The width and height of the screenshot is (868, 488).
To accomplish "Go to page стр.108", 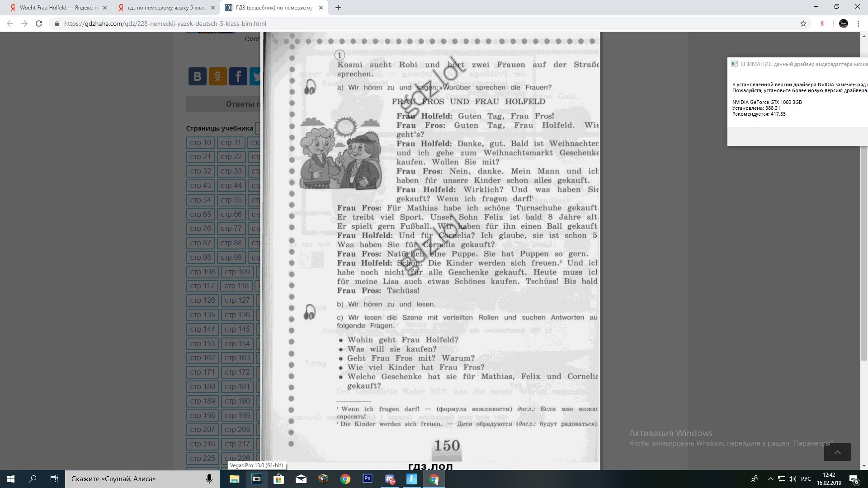I will point(202,272).
